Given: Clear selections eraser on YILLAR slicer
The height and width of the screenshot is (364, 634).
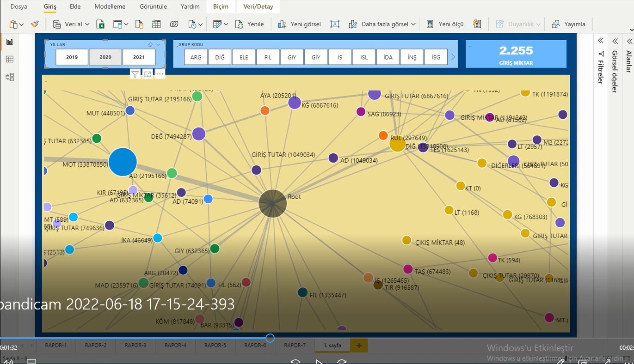Looking at the screenshot, I should [x=150, y=45].
